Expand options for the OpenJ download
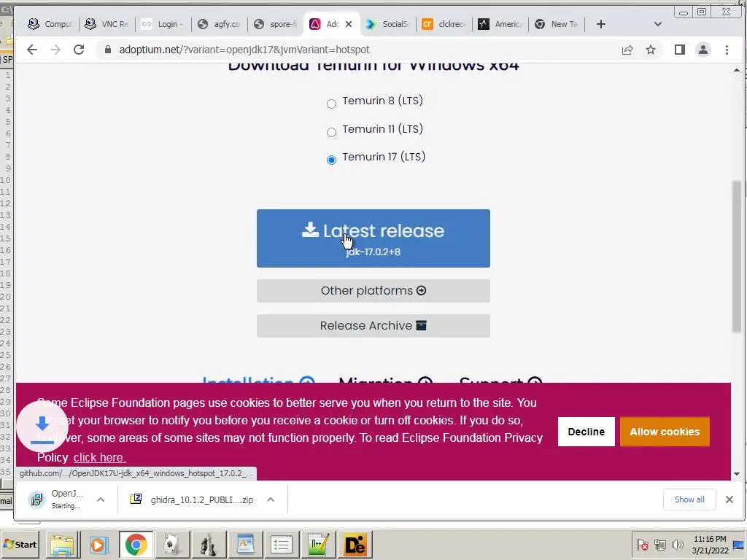The width and height of the screenshot is (747, 560). [x=101, y=499]
